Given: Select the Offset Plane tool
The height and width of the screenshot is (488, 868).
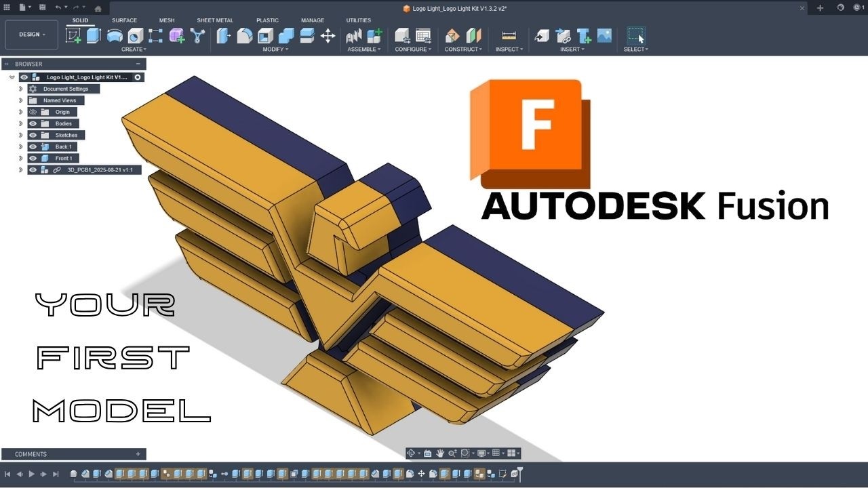Looking at the screenshot, I should pyautogui.click(x=452, y=35).
